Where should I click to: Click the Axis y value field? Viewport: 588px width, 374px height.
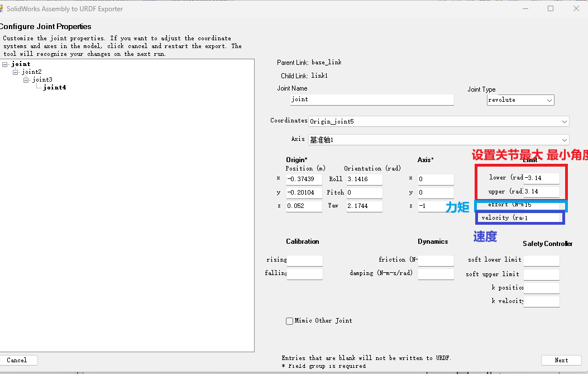click(436, 193)
